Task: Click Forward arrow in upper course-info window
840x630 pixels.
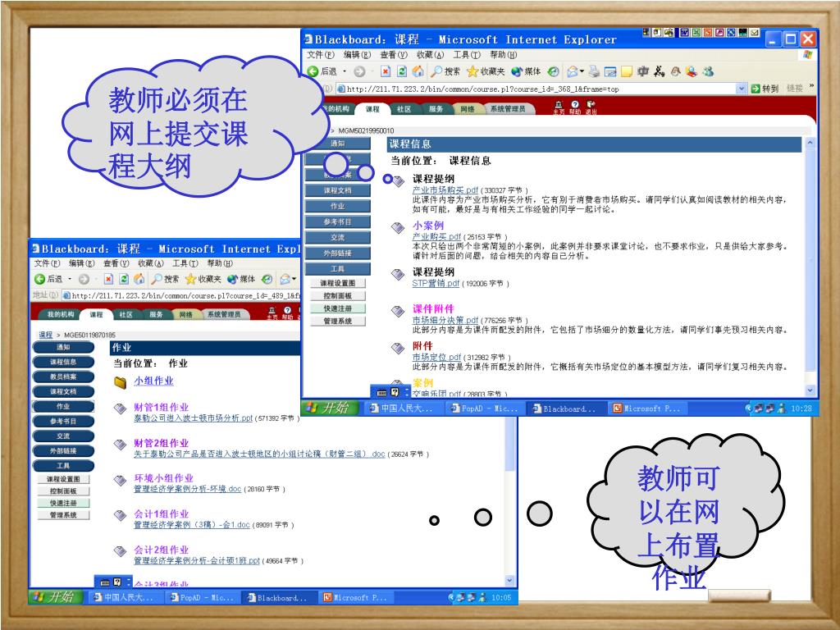Action: 359,71
